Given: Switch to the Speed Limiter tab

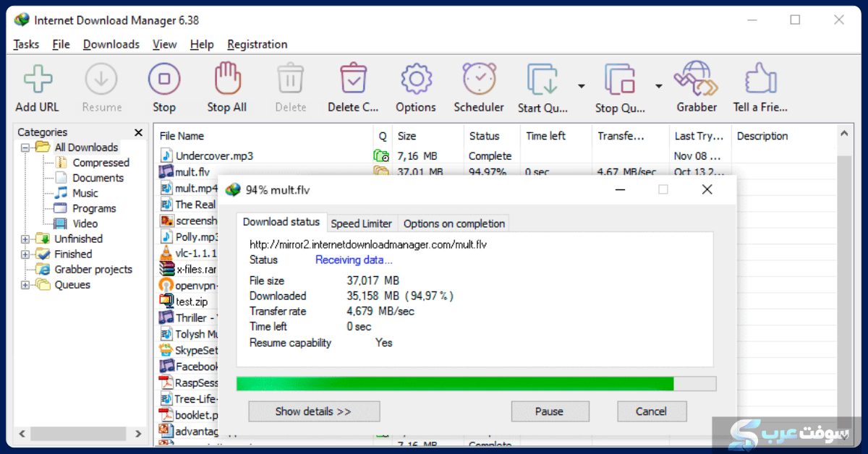Looking at the screenshot, I should (x=361, y=223).
